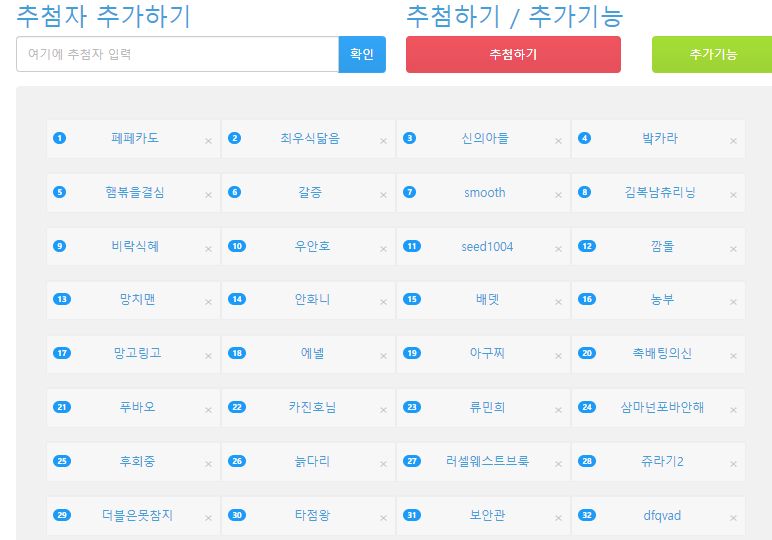Remove entry 최우식닮음 with its x
The image size is (772, 540).
pyautogui.click(x=383, y=141)
